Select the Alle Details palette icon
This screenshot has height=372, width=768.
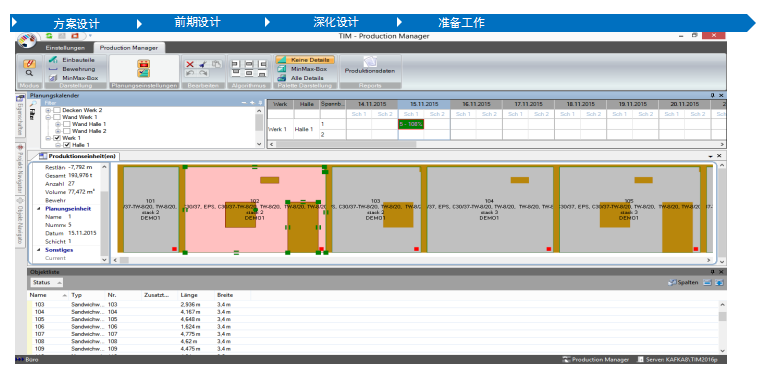click(x=282, y=78)
